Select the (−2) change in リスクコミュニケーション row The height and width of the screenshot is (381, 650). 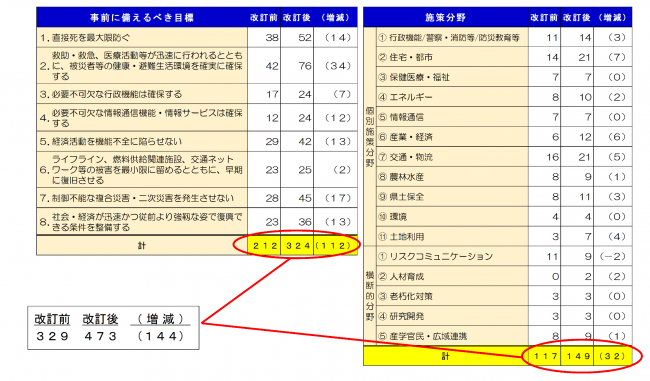click(612, 256)
